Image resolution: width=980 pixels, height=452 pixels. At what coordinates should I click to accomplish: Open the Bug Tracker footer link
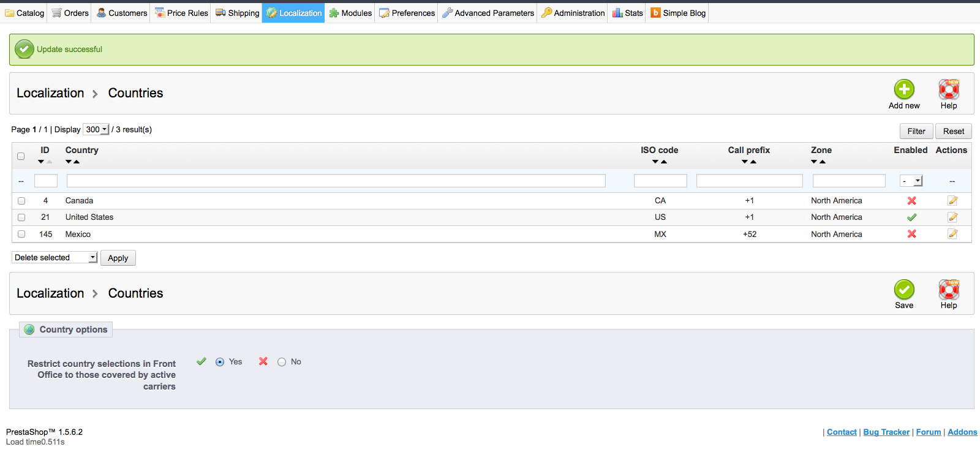886,432
